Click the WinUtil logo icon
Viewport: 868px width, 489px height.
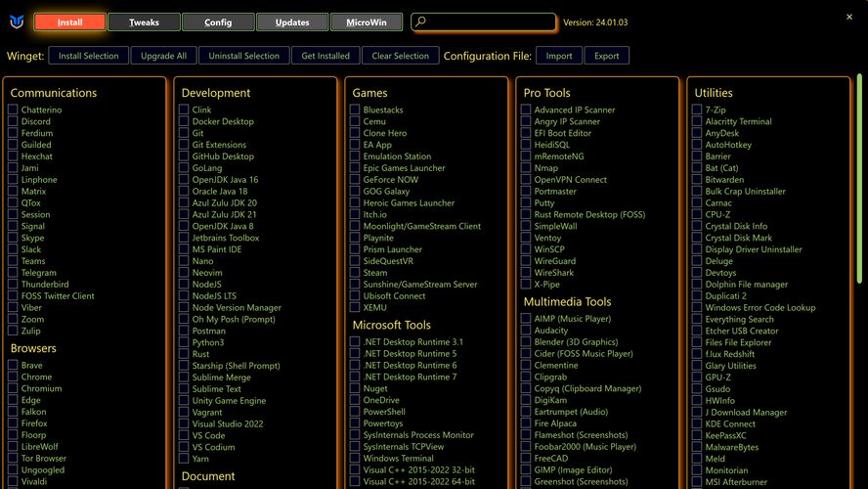click(x=17, y=22)
